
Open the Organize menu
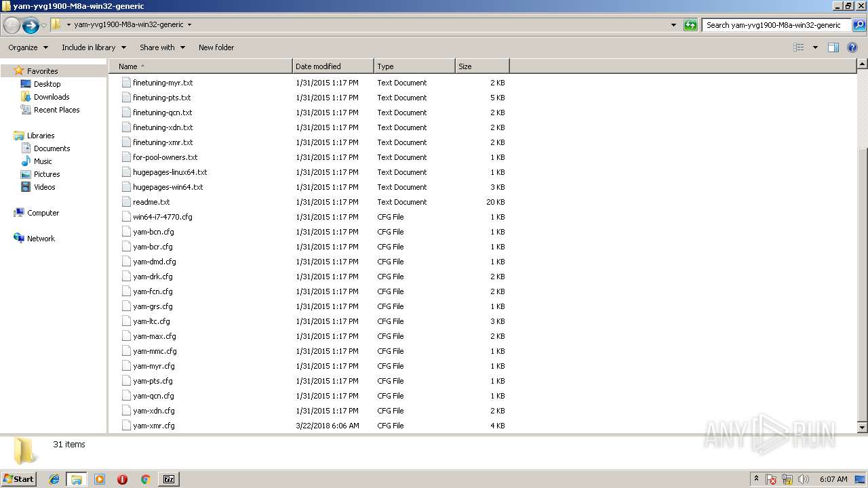(28, 47)
